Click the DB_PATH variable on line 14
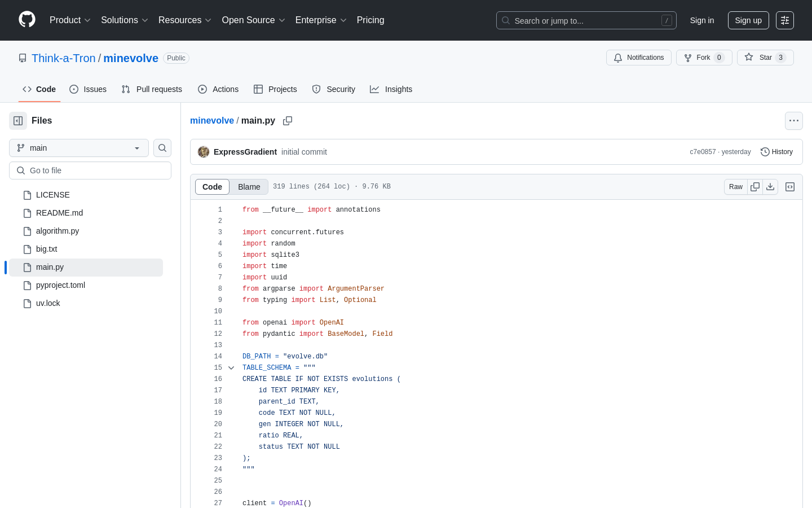 pyautogui.click(x=257, y=356)
